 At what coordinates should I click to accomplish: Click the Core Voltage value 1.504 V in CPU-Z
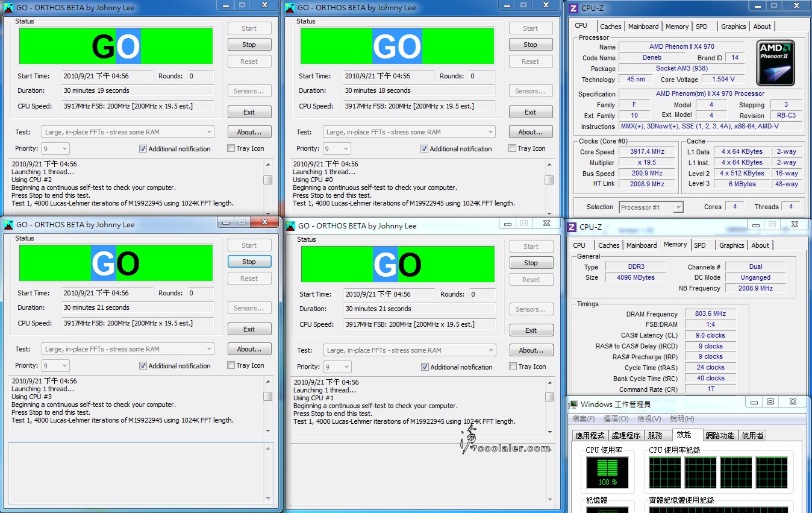[723, 79]
